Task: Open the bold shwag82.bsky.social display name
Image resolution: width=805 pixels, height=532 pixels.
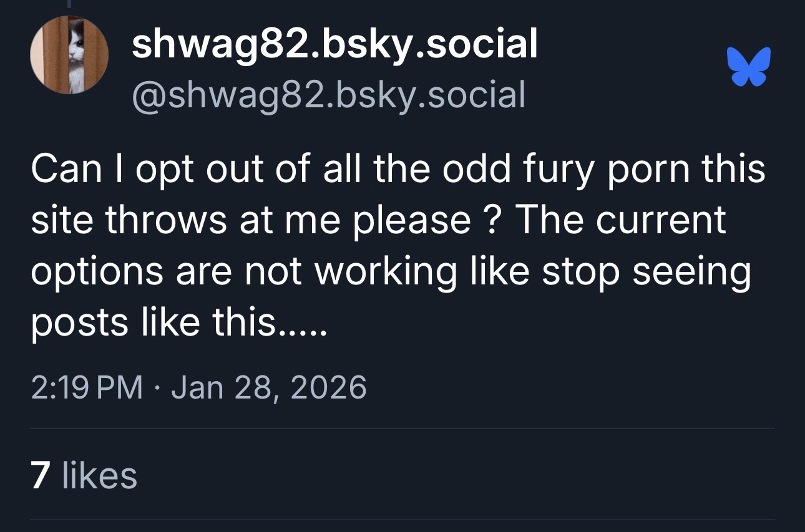Action: click(x=334, y=44)
